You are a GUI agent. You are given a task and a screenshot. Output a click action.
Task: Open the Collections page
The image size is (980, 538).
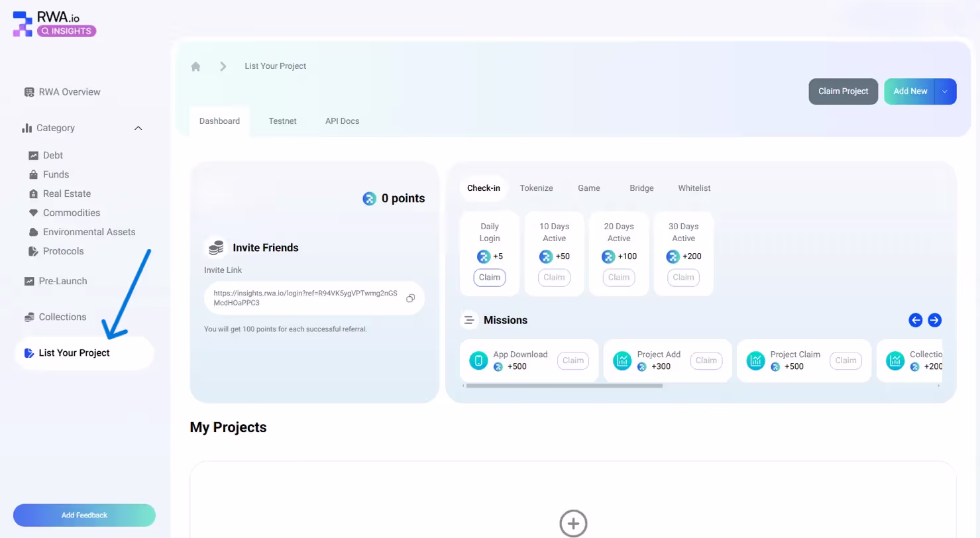[x=62, y=317]
